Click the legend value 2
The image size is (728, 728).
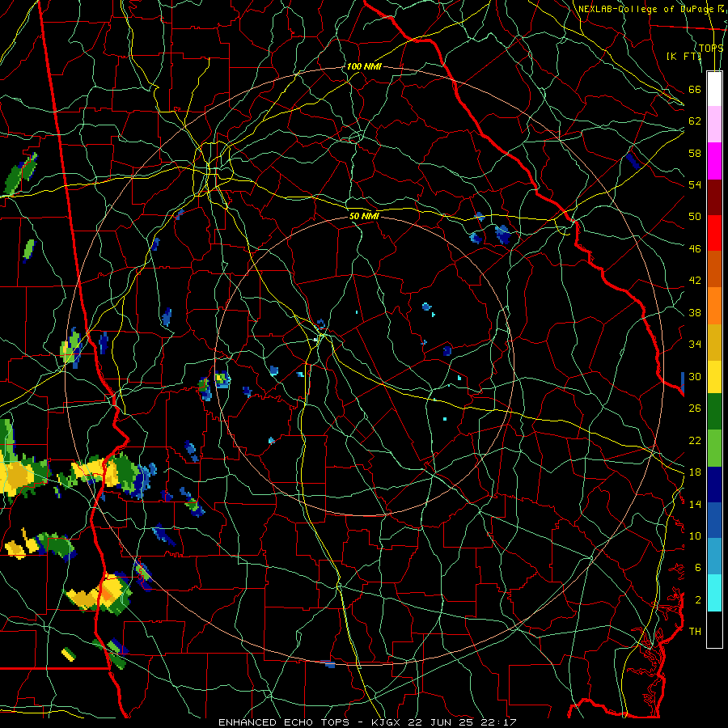coord(697,600)
